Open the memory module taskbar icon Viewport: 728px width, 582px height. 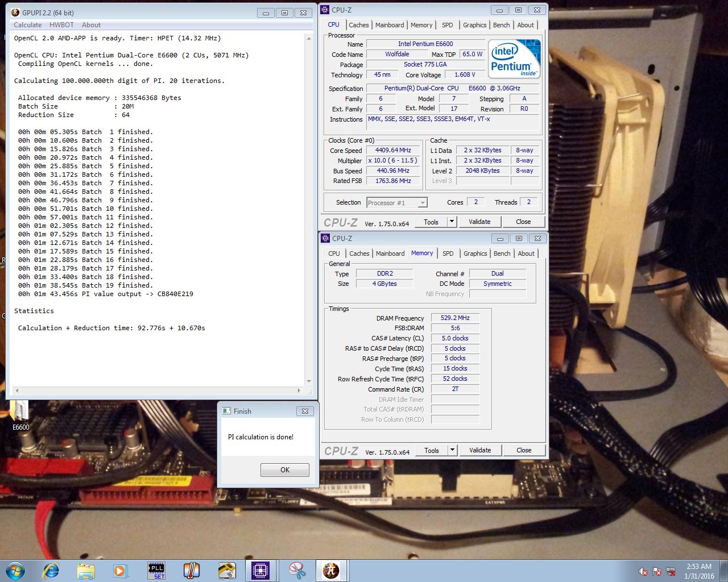pos(226,570)
